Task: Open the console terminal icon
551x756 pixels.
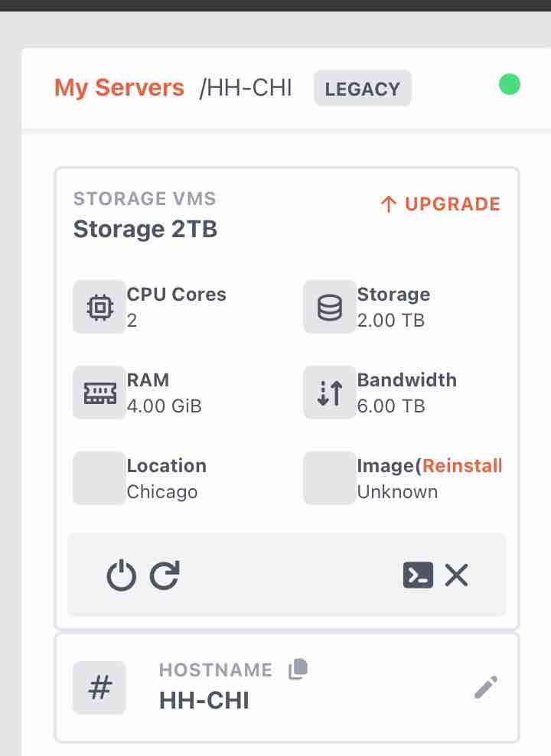Action: click(x=418, y=575)
